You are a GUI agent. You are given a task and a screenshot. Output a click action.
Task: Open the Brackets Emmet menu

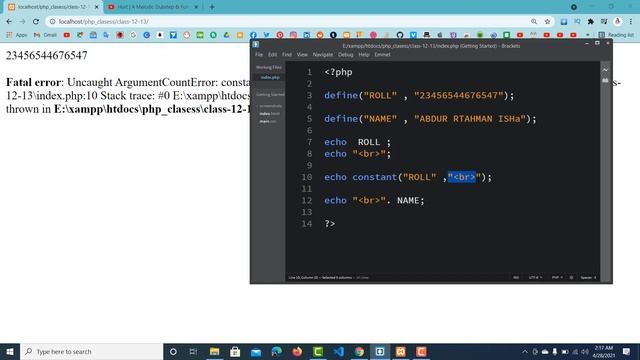tap(382, 55)
